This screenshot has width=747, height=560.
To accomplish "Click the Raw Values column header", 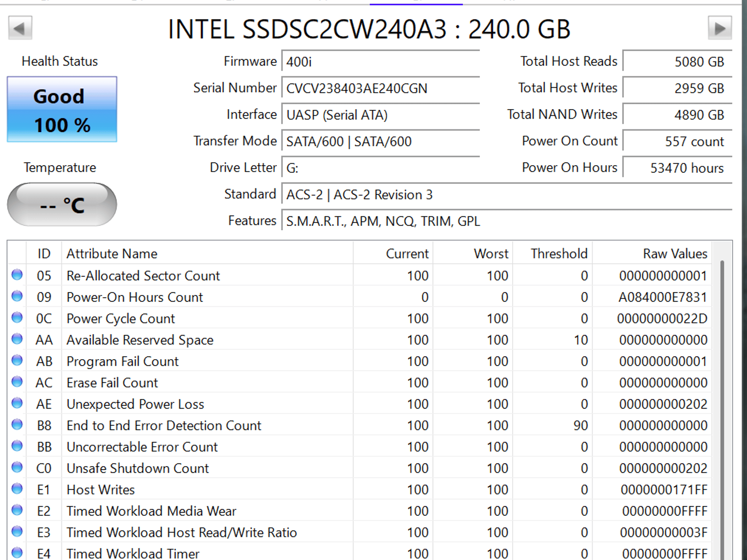I will coord(652,253).
